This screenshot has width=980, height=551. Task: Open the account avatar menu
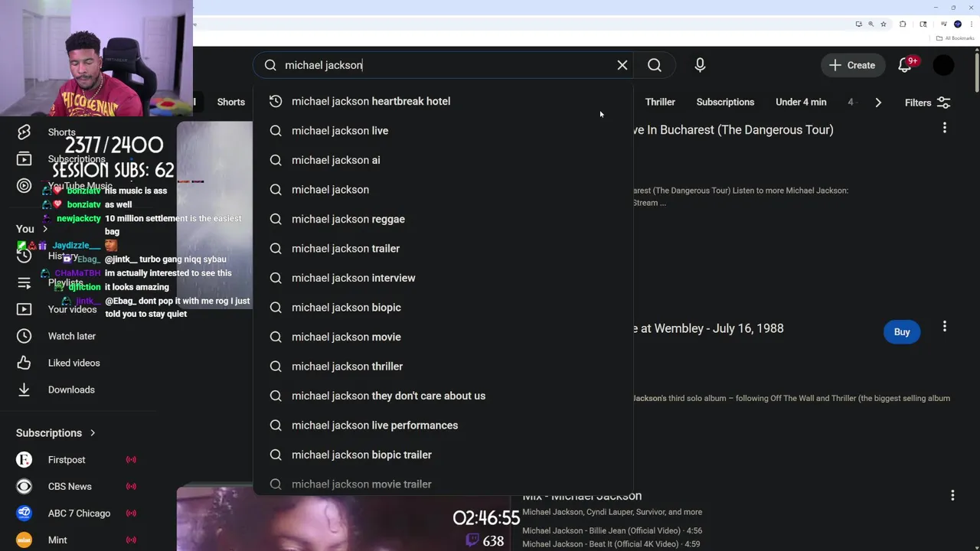944,65
